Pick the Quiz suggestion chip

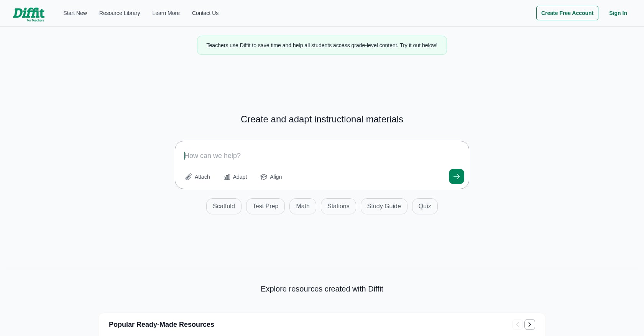(x=425, y=206)
